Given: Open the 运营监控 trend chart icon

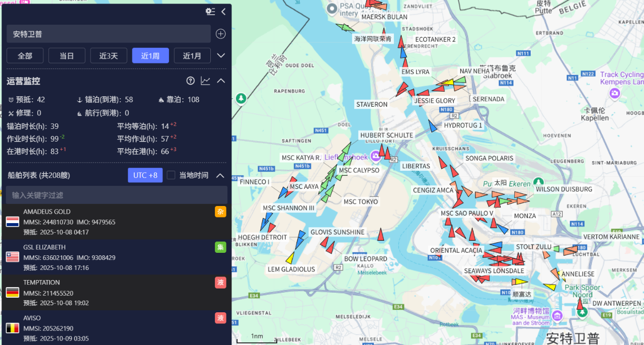Looking at the screenshot, I should pyautogui.click(x=205, y=81).
